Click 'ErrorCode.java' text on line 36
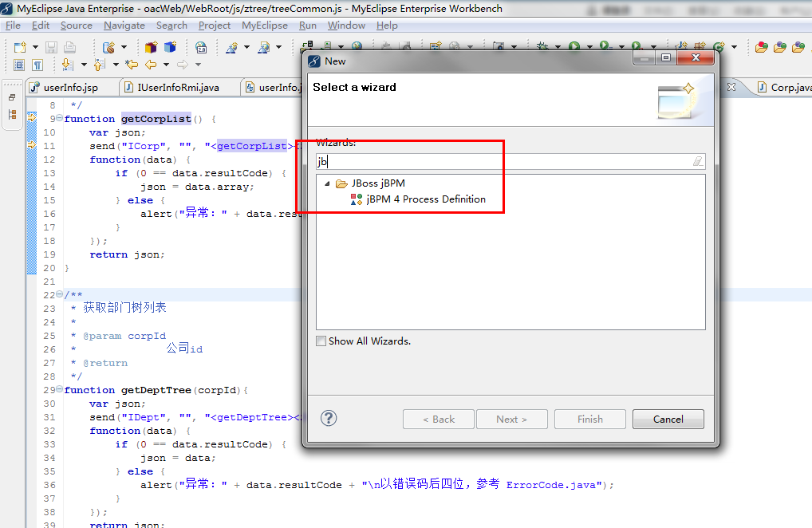This screenshot has width=812, height=528. [x=551, y=485]
